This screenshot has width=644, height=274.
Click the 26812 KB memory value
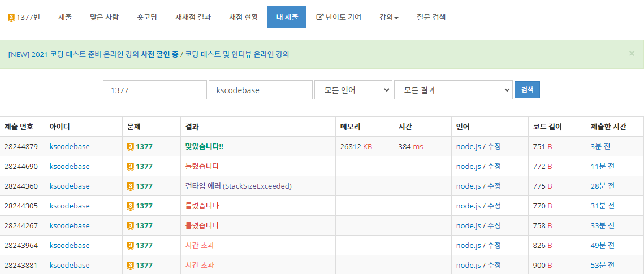click(356, 146)
